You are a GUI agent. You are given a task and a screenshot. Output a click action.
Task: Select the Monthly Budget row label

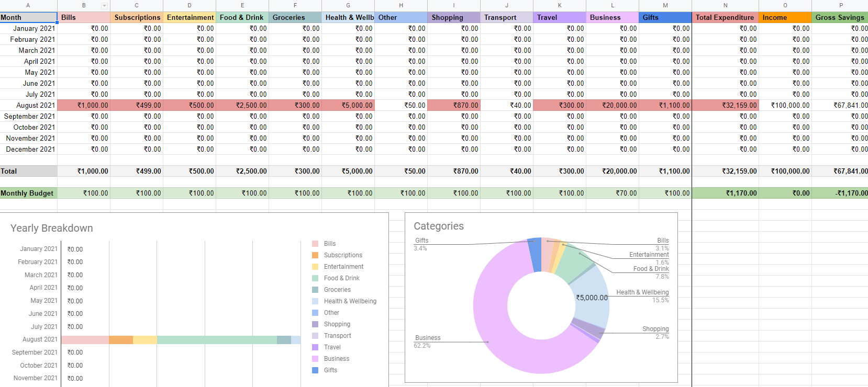tap(28, 193)
